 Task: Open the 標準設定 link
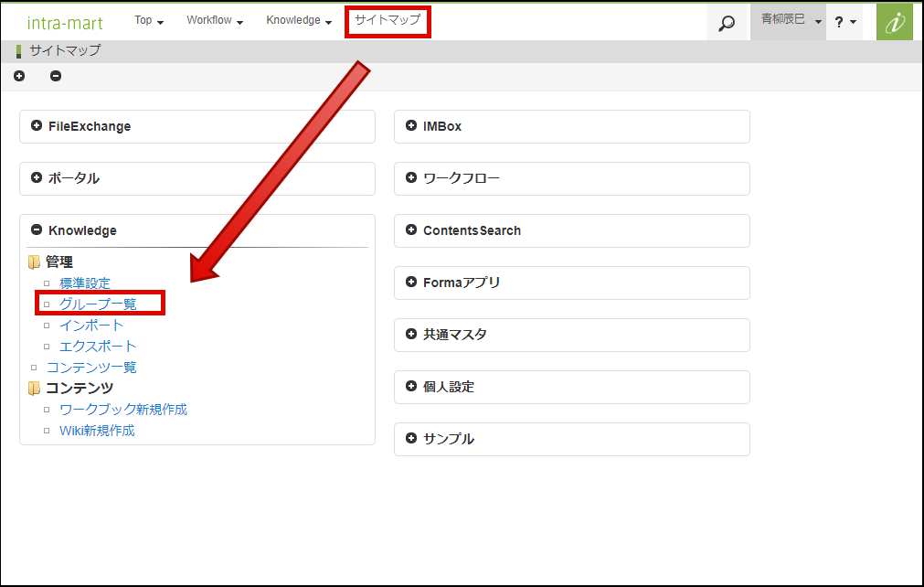85,283
